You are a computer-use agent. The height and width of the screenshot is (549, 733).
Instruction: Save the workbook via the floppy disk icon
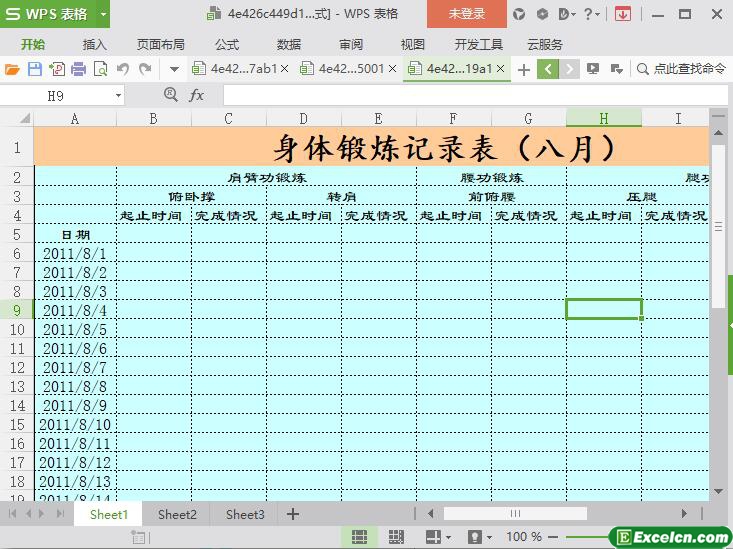click(x=35, y=69)
